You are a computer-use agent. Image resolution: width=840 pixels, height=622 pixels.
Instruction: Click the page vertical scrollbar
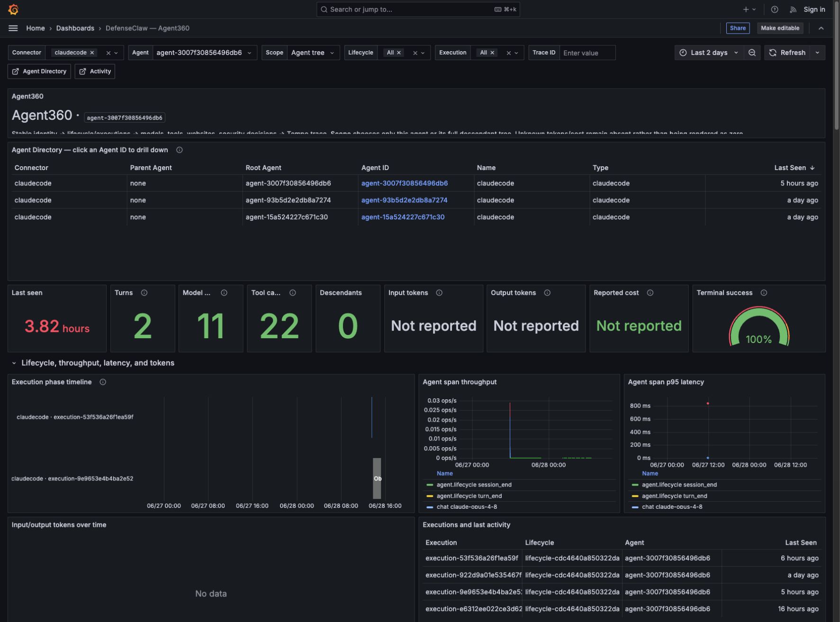837,66
